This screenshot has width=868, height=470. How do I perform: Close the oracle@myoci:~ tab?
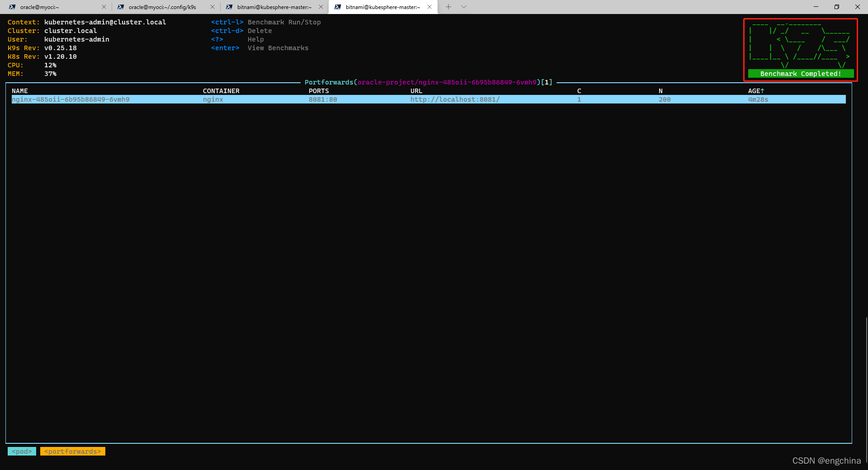coord(104,7)
